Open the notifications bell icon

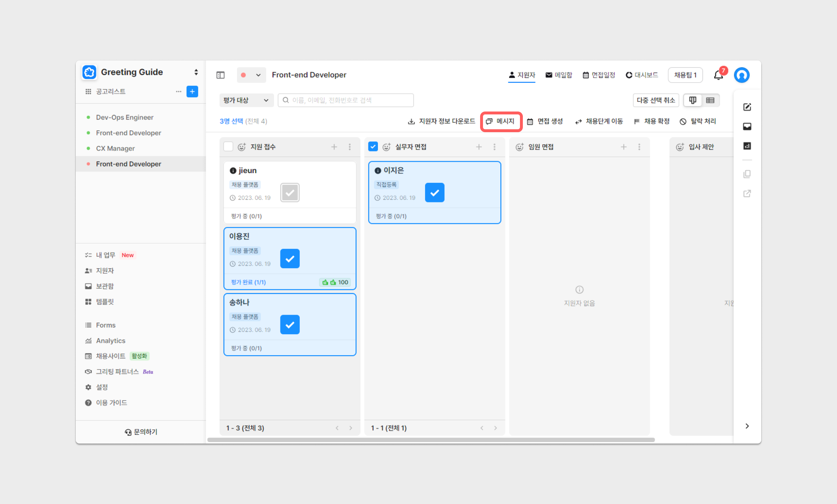pos(719,75)
